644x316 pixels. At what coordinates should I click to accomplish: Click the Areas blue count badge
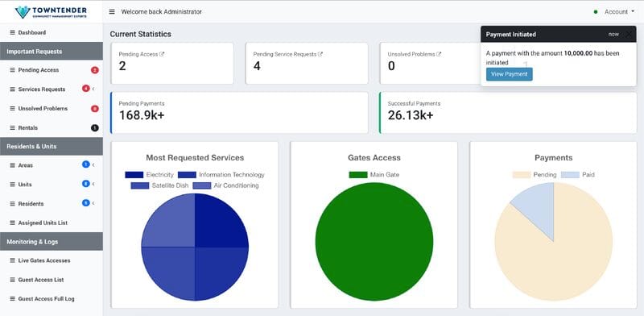pos(85,164)
